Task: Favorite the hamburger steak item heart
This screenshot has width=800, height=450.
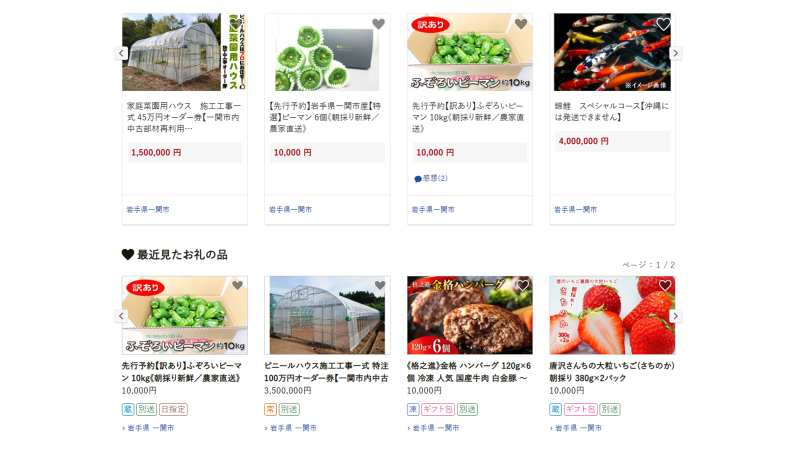Action: 522,286
